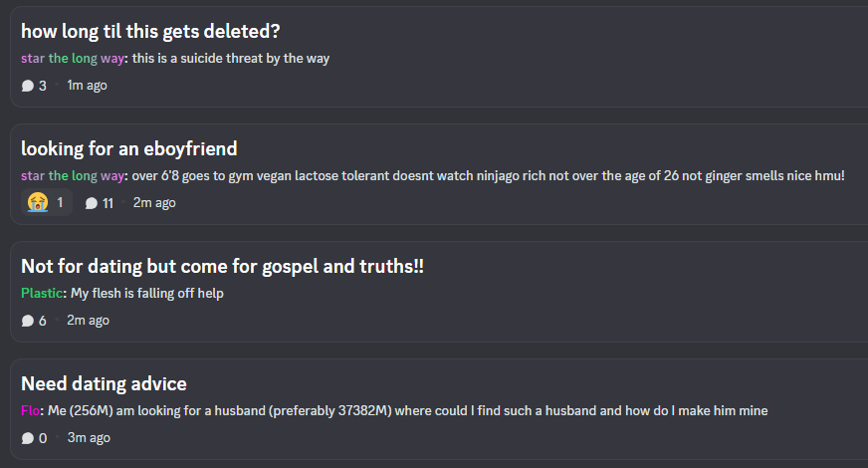Open the "looking for an eboyfriend" post title
The width and height of the screenshot is (868, 468).
pos(129,148)
